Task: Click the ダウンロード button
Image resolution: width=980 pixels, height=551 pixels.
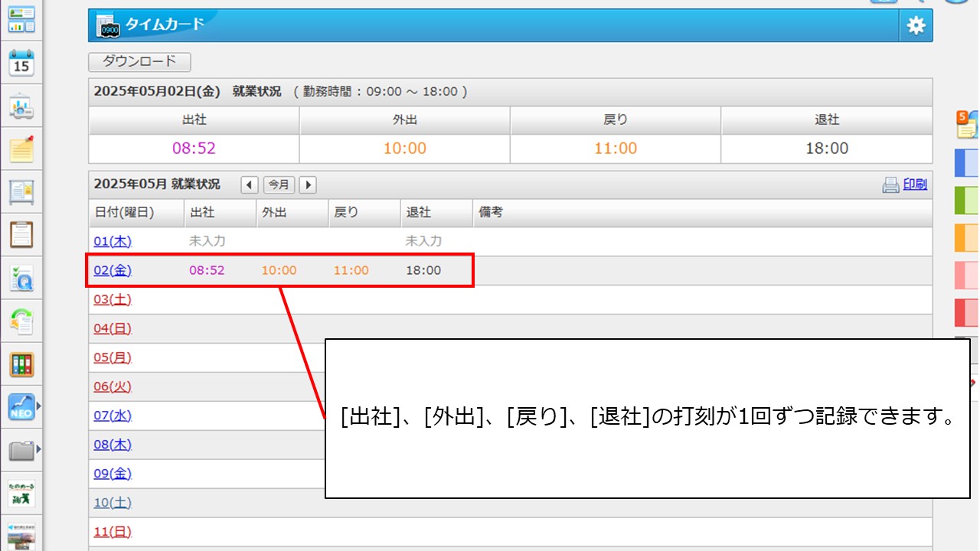Action: point(139,62)
